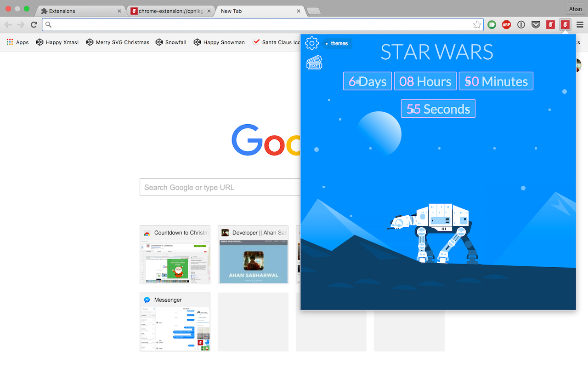588x368 pixels.
Task: Open the Happy Snowman bookmark
Action: pos(219,42)
